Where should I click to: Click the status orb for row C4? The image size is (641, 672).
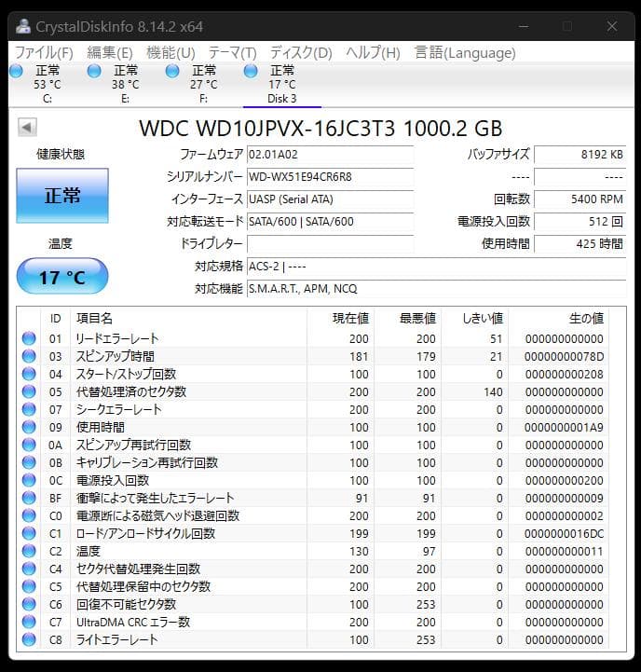(29, 569)
